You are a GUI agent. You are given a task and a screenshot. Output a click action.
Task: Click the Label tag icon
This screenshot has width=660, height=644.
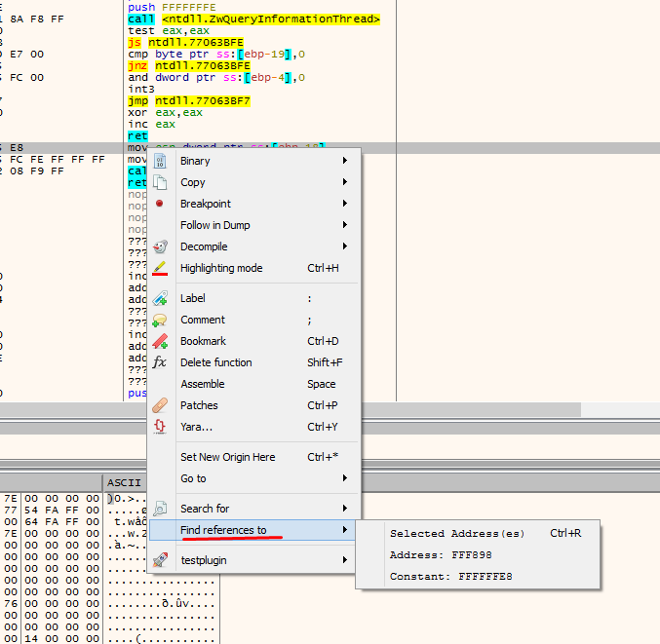(x=161, y=298)
